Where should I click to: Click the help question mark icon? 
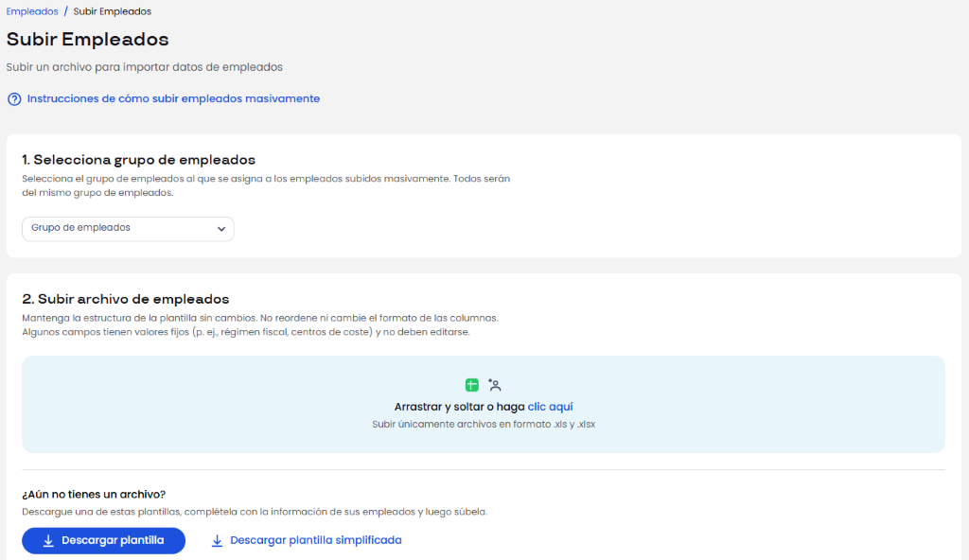14,99
